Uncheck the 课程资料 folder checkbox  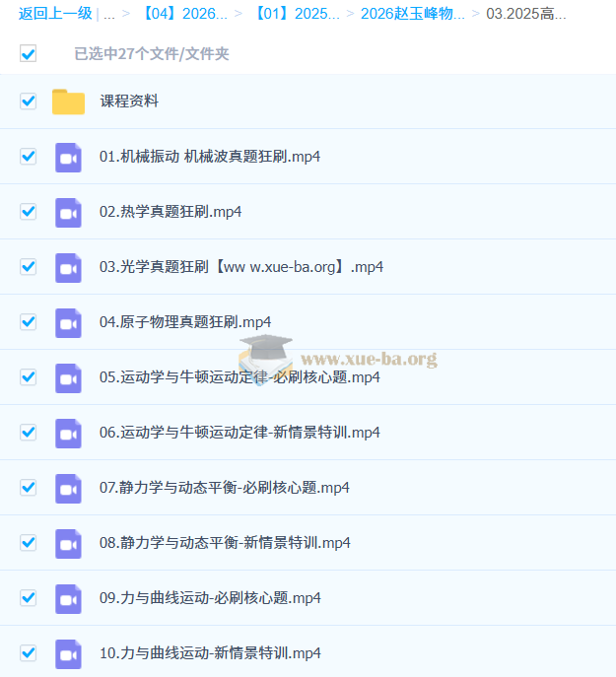point(28,102)
